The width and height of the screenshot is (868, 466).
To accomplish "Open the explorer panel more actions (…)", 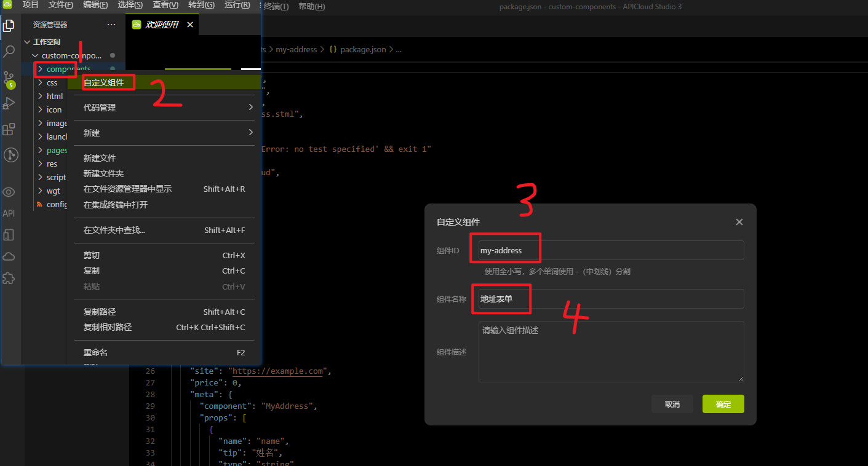I will (x=111, y=25).
